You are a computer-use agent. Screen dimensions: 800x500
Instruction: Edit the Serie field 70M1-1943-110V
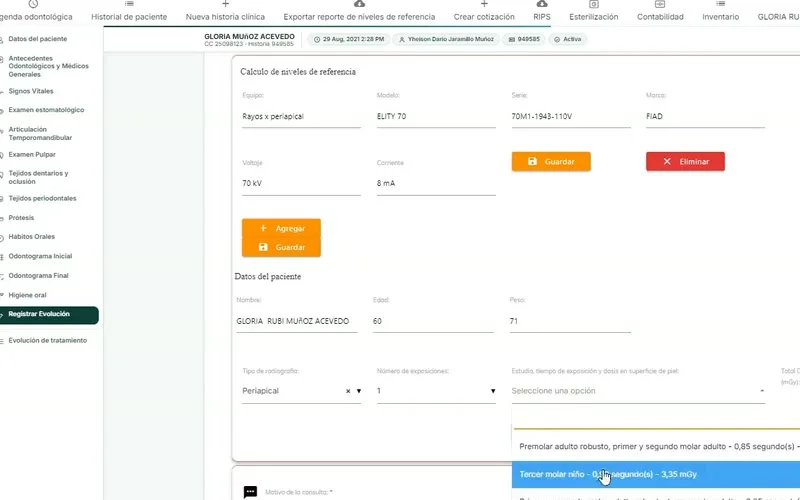click(570, 117)
